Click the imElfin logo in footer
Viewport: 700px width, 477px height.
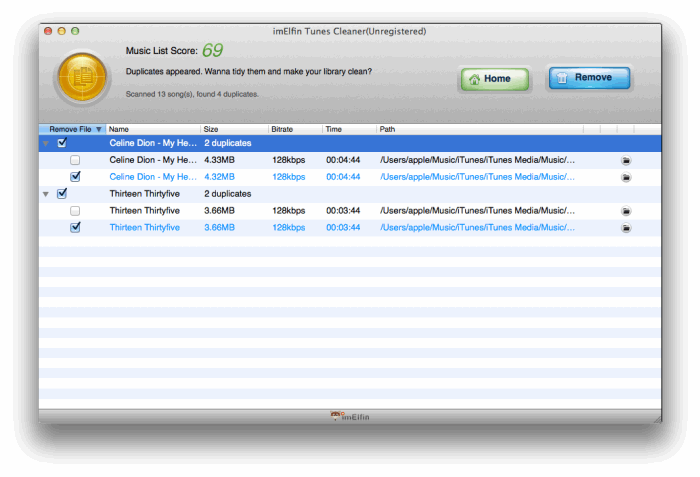point(350,416)
